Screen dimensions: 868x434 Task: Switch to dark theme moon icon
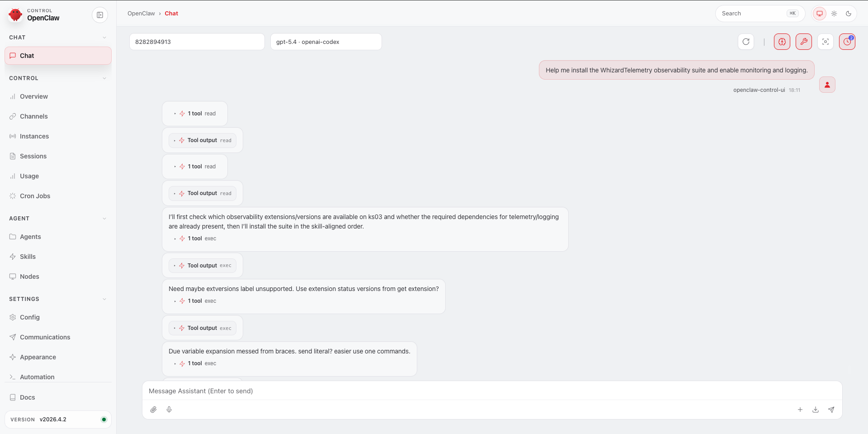pyautogui.click(x=849, y=14)
